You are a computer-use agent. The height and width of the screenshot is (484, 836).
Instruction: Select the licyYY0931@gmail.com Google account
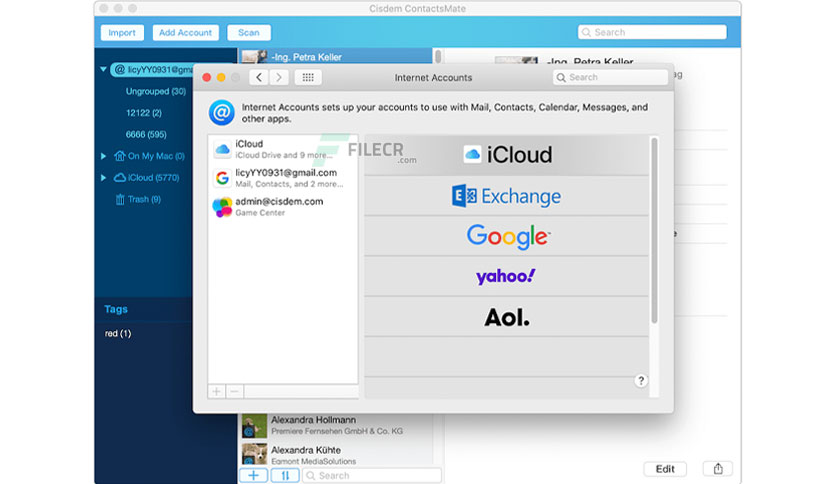[283, 178]
